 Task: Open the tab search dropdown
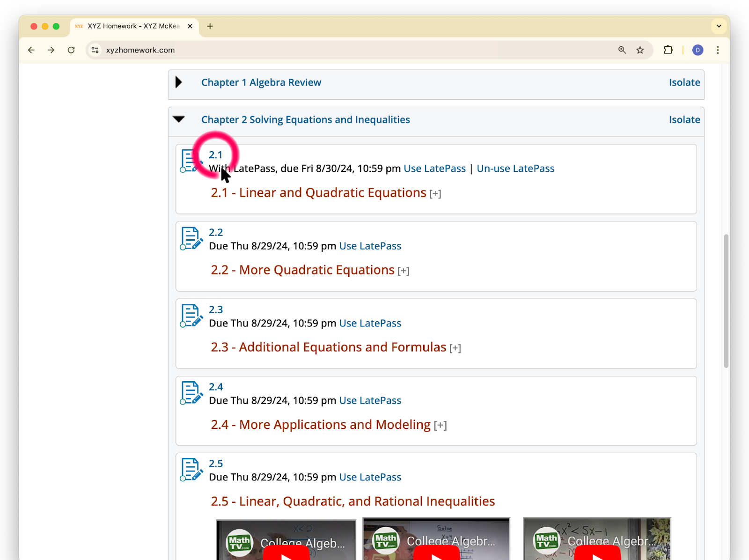click(719, 26)
